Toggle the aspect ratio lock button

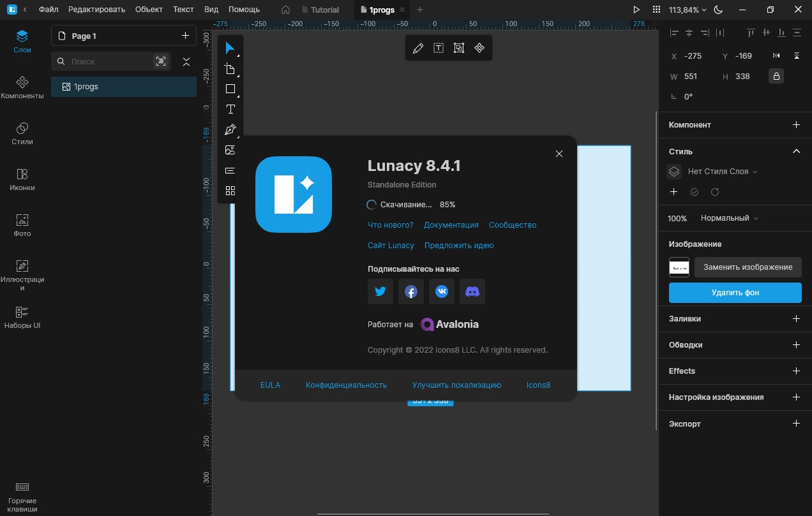776,77
